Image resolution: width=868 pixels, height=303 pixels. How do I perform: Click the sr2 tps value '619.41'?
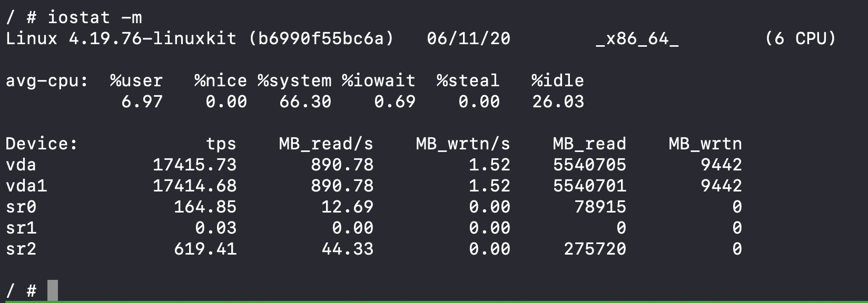(205, 249)
